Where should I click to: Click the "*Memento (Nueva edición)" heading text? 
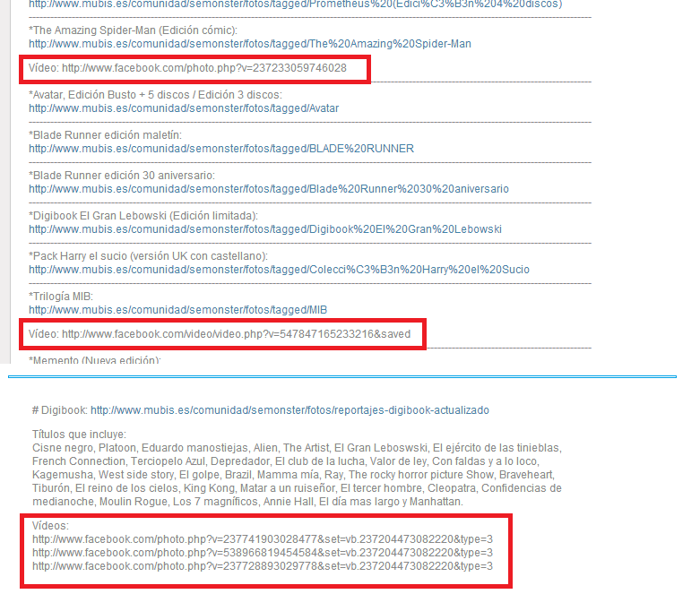pos(94,360)
